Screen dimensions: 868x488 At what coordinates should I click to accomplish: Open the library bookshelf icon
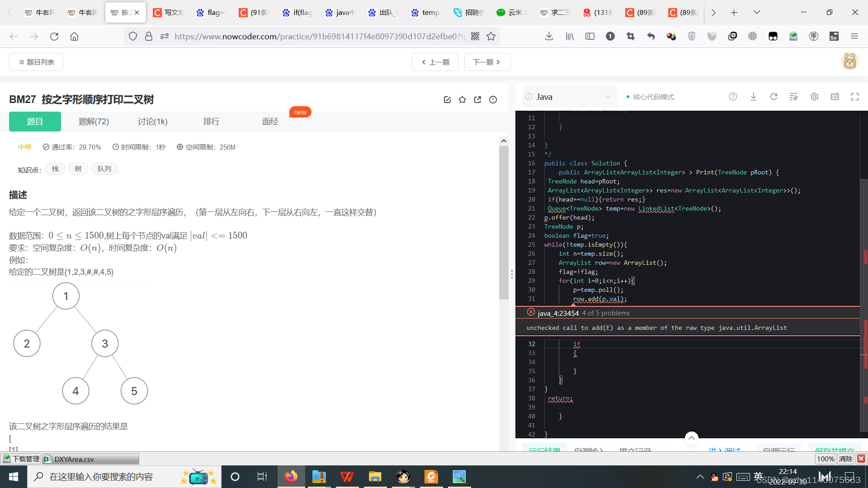coord(570,37)
